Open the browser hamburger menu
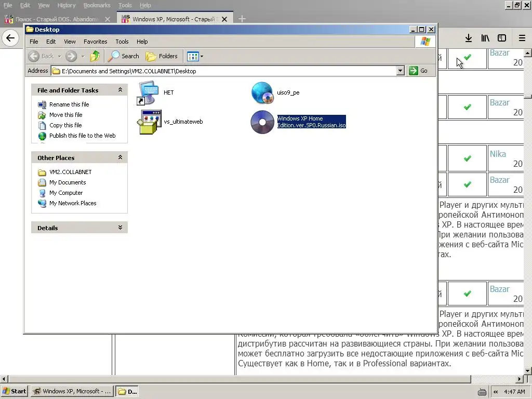The height and width of the screenshot is (399, 532). (522, 38)
